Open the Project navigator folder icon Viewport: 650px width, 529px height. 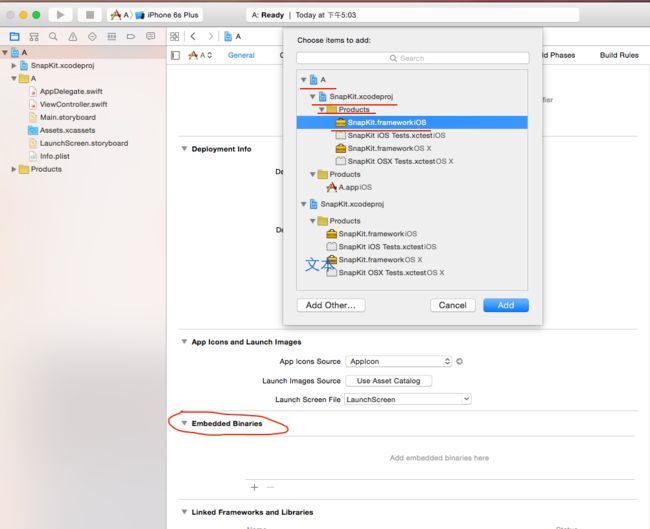(x=14, y=36)
